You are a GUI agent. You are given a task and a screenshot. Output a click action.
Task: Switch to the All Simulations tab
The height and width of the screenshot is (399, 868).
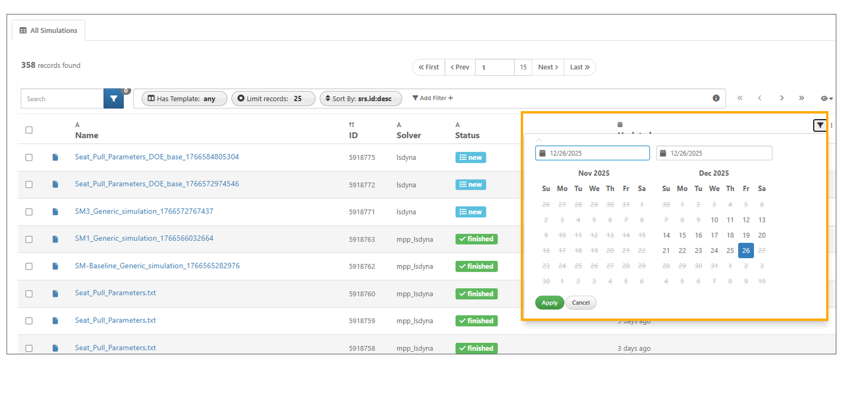coord(48,31)
